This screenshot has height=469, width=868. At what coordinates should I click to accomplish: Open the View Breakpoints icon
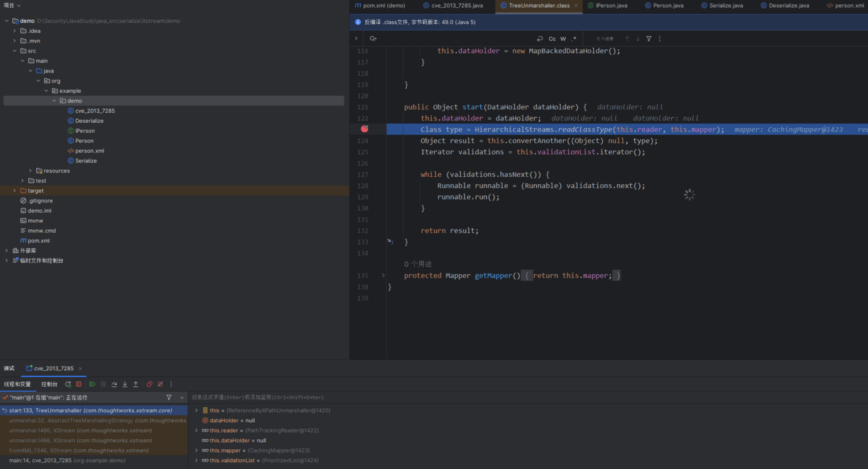click(149, 384)
